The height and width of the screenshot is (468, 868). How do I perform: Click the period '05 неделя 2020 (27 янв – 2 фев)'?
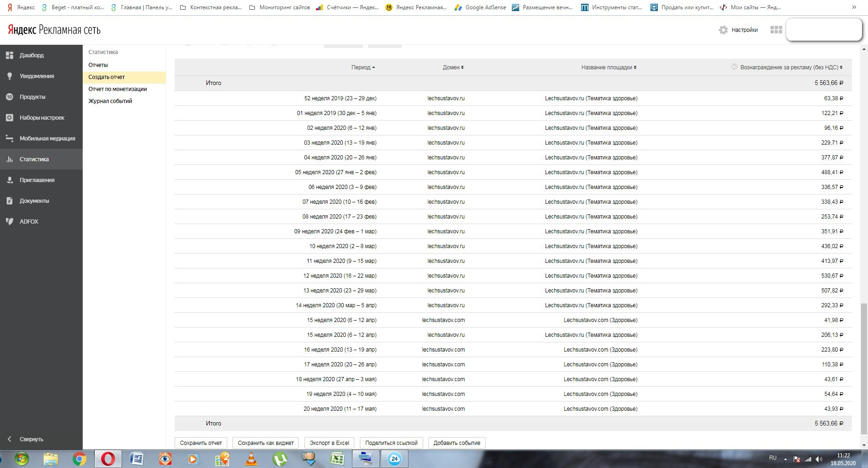click(x=336, y=172)
